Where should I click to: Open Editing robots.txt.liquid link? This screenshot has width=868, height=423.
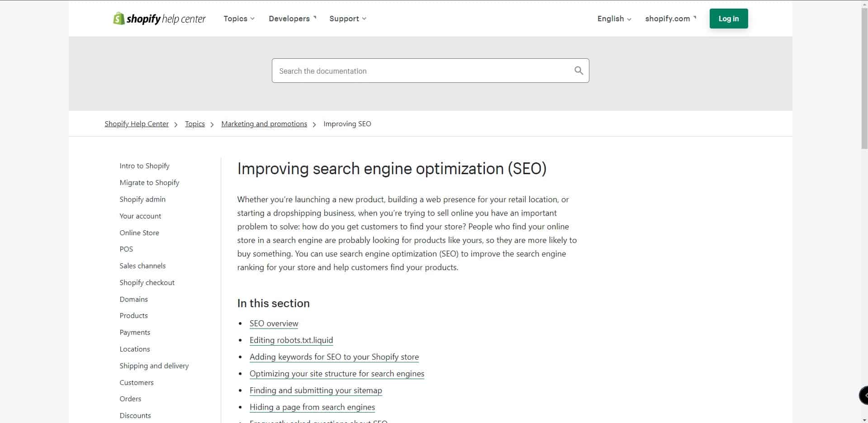pos(291,340)
